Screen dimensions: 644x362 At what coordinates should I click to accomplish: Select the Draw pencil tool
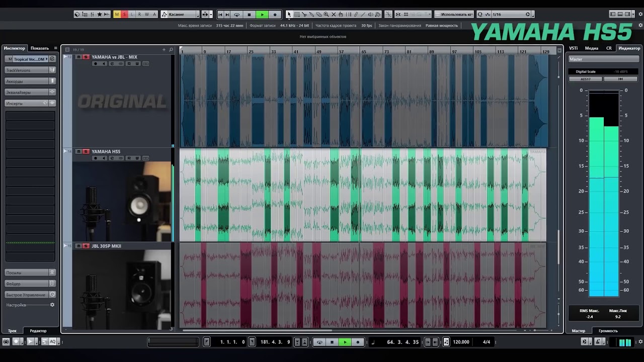(x=356, y=15)
